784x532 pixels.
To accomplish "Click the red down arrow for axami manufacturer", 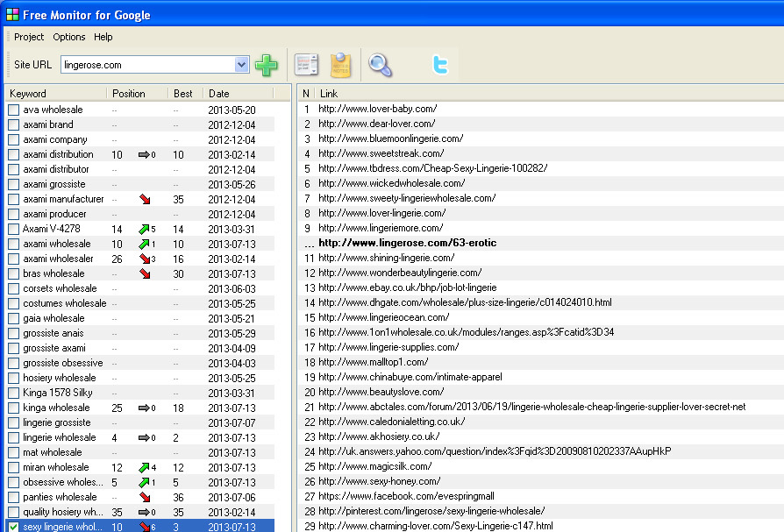I will point(145,199).
